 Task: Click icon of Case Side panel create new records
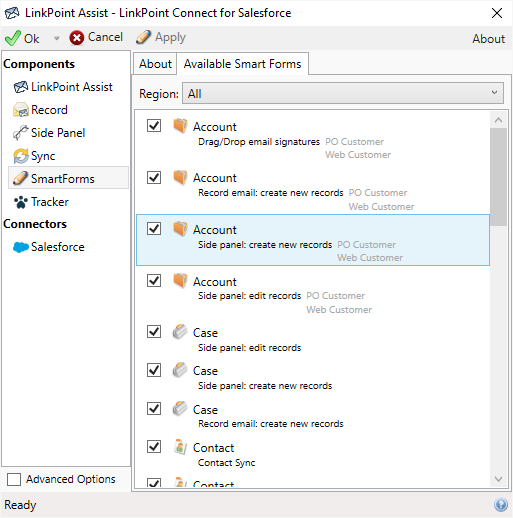click(180, 370)
